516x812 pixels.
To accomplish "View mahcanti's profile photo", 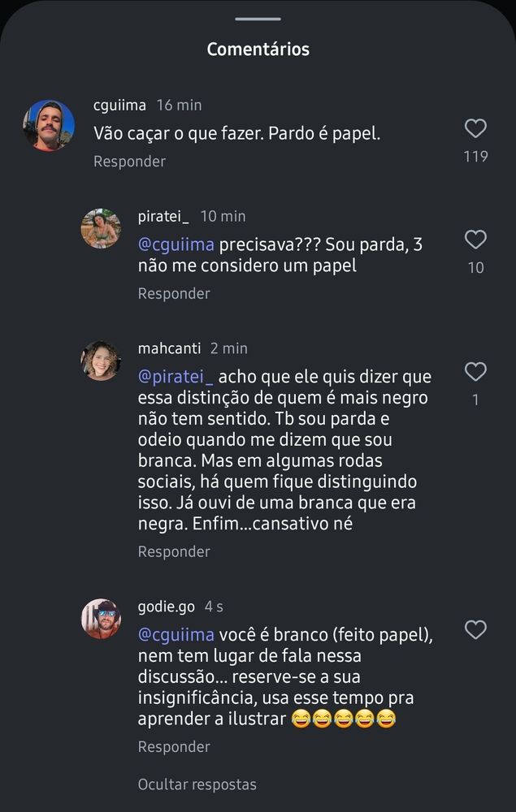I will 101,361.
